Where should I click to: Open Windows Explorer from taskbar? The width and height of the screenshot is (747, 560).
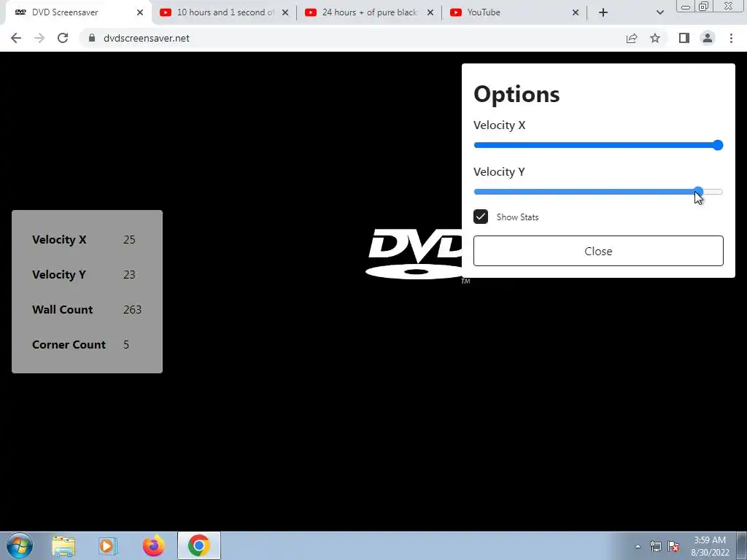click(x=63, y=545)
